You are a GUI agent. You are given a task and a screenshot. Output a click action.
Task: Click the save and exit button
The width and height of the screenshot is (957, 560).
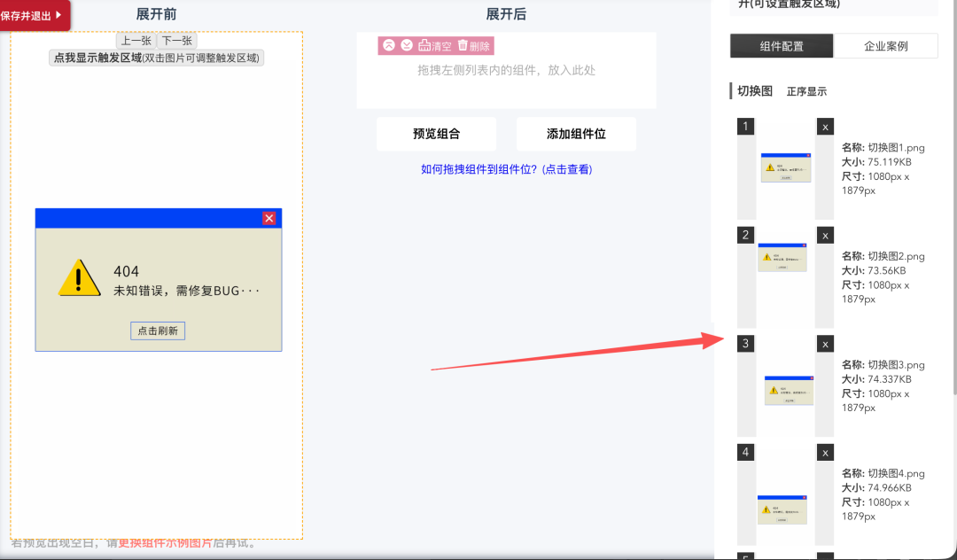tap(35, 15)
